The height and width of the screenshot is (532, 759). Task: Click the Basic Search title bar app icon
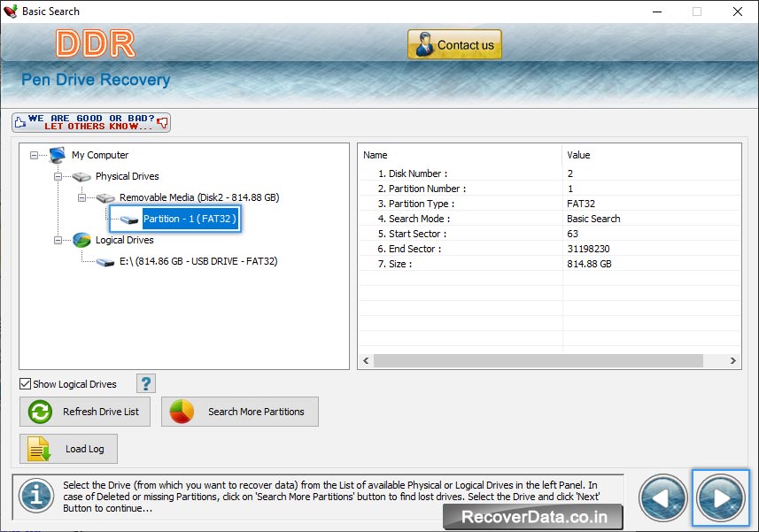(x=10, y=12)
